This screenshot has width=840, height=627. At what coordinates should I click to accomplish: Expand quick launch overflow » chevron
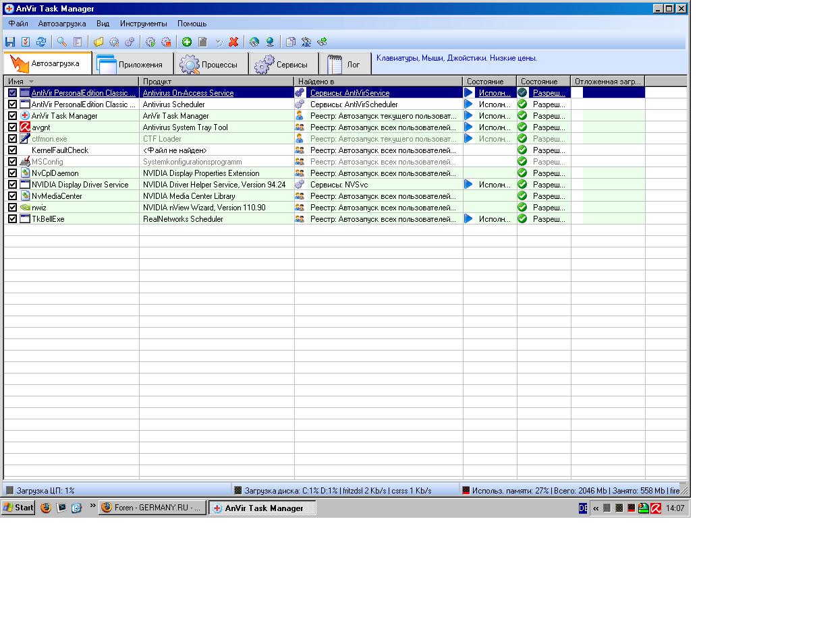93,505
